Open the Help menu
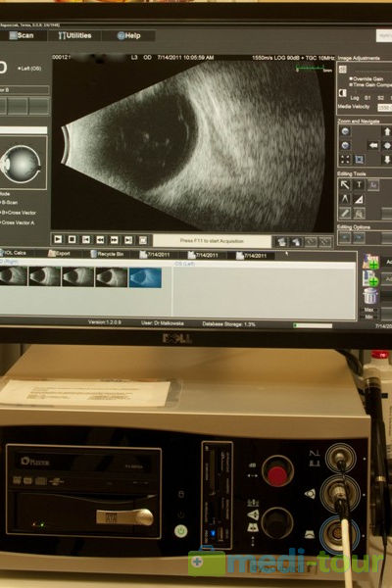 (x=129, y=35)
